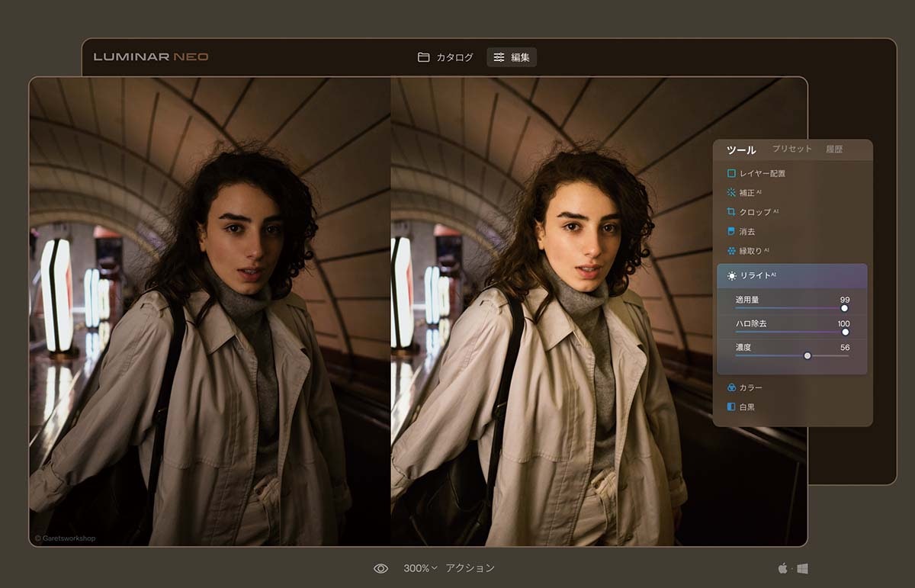Screen dimensions: 915x588
Task: Click the Apple platform toggle icon
Action: (x=781, y=567)
